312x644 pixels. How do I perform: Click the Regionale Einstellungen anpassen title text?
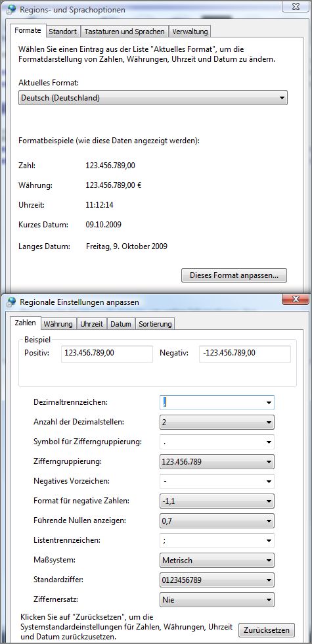(79, 302)
